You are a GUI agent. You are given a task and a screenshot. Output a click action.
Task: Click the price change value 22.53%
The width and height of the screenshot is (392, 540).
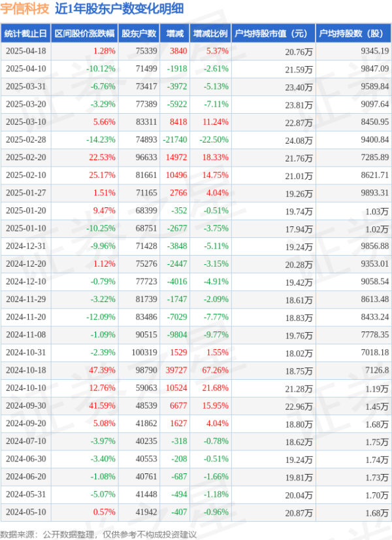point(102,158)
